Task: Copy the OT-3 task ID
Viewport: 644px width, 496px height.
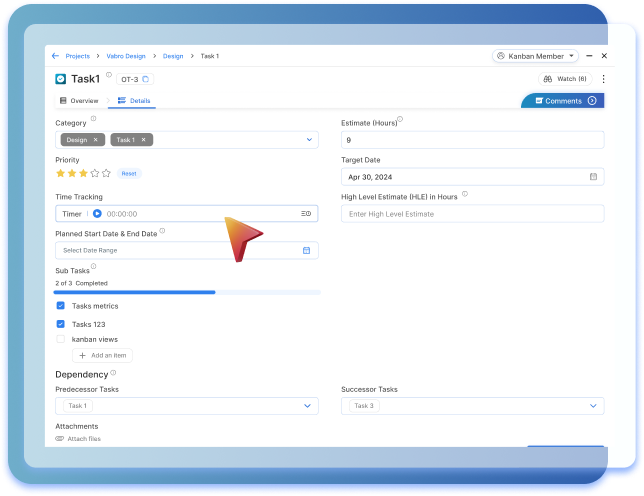Action: [146, 79]
